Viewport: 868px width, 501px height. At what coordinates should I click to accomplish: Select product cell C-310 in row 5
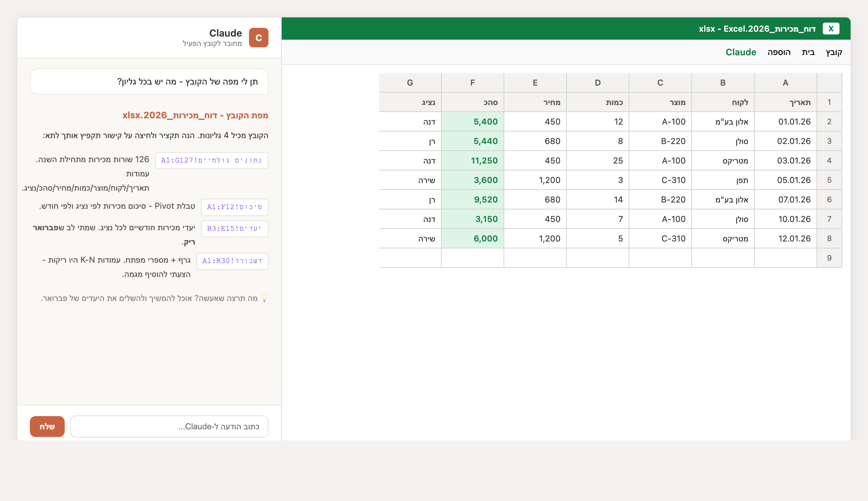point(660,180)
